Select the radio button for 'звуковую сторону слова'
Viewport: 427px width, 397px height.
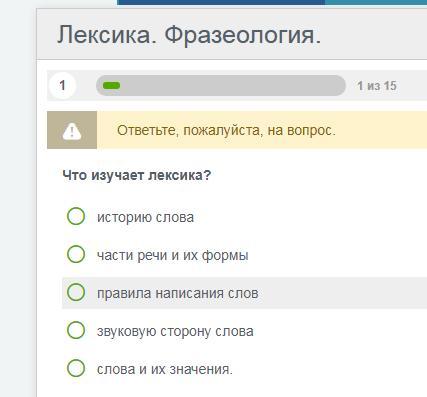click(76, 330)
